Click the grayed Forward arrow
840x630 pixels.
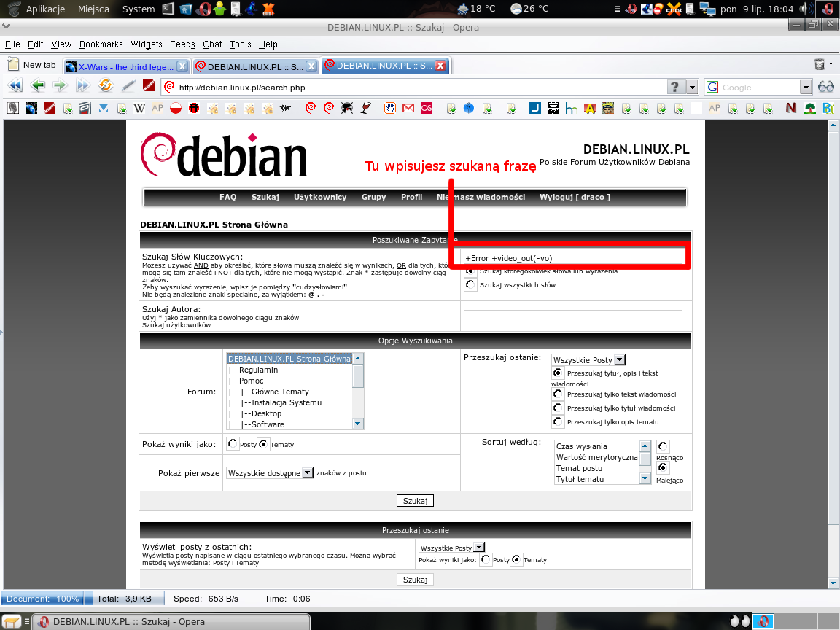60,85
